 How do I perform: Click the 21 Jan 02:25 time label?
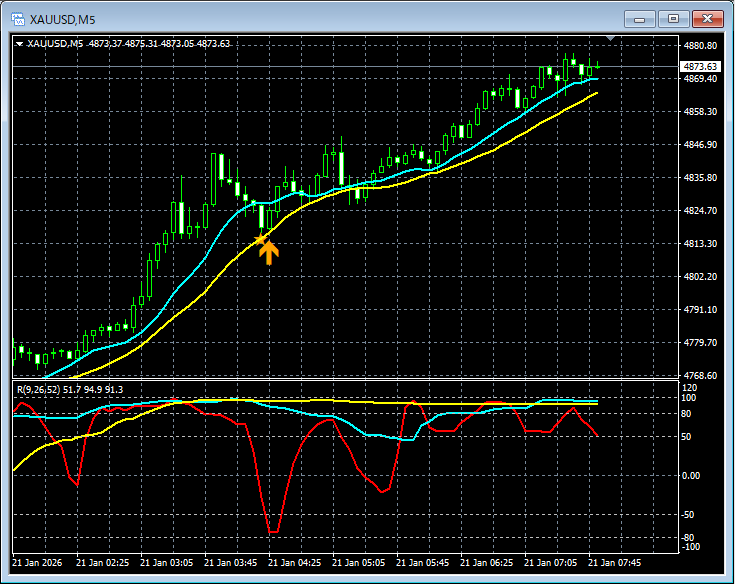pyautogui.click(x=102, y=562)
